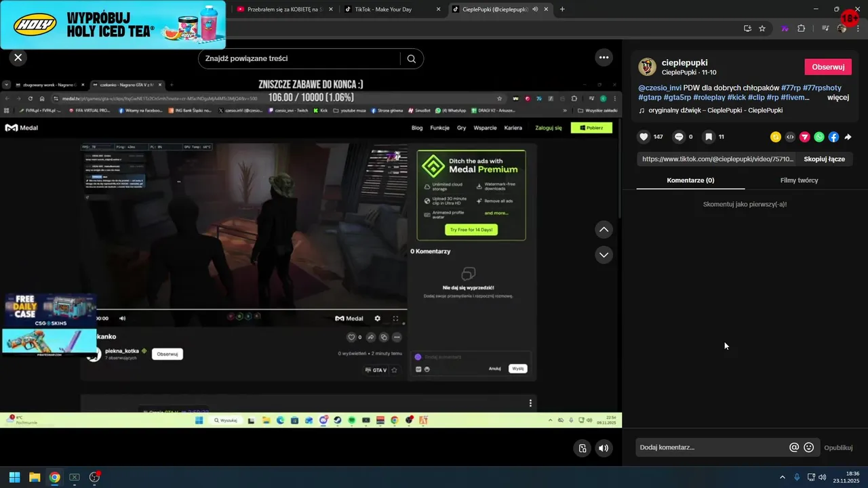Click the embed code icon
Viewport: 868px width, 488px height.
click(x=790, y=137)
